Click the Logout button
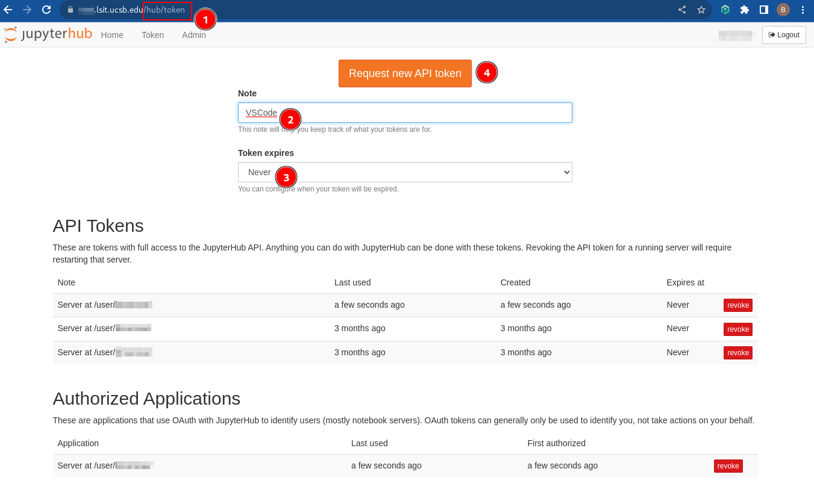The image size is (814, 504). (784, 35)
